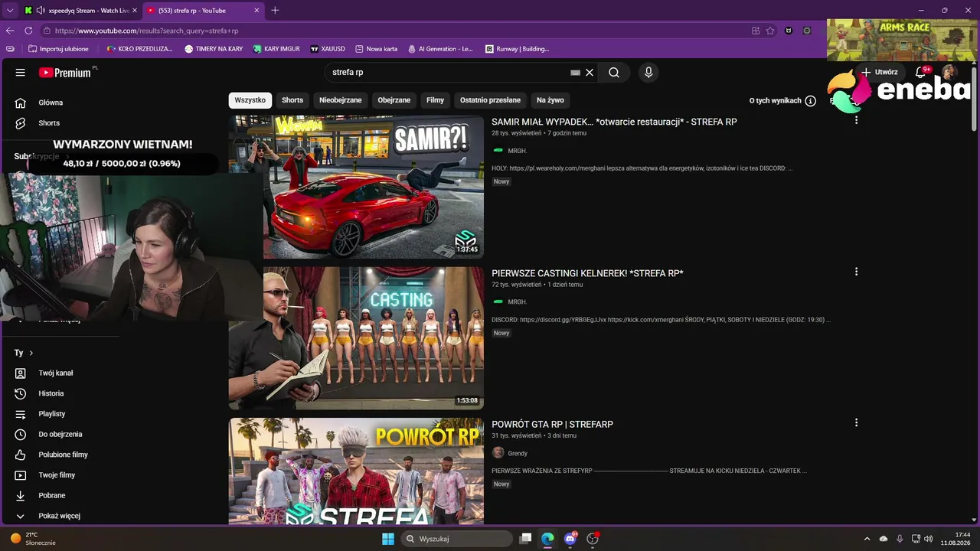980x551 pixels.
Task: Click the Utwórz create button
Action: tap(879, 73)
